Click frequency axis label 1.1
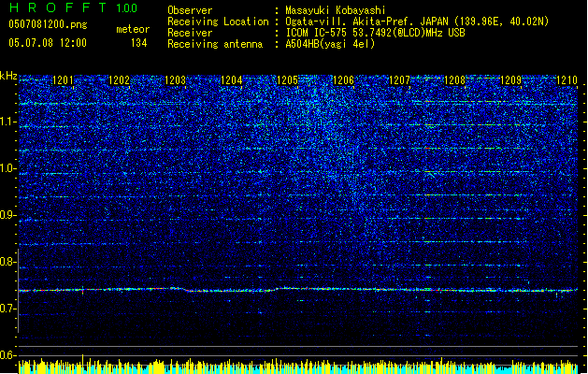This screenshot has height=374, width=588. pos(8,122)
